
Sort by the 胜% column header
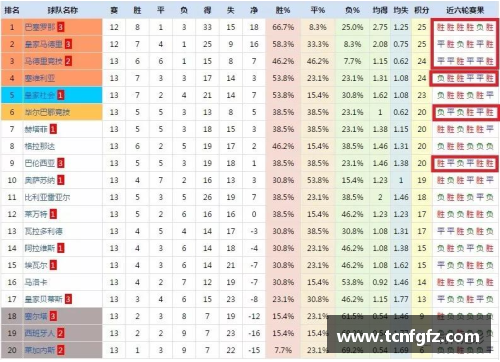tap(283, 10)
